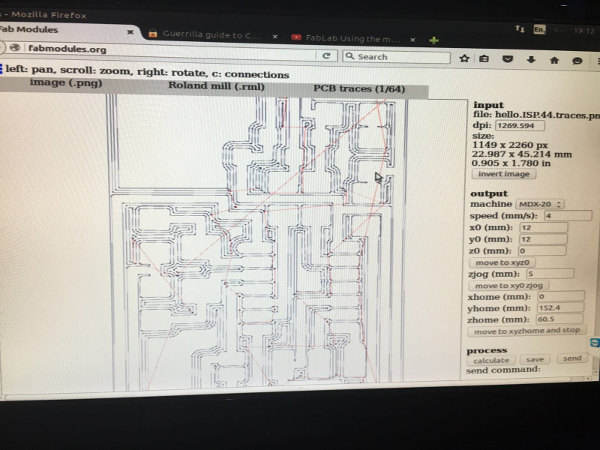This screenshot has width=600, height=450.
Task: Reload the fabmodules.org page
Action: (x=326, y=56)
